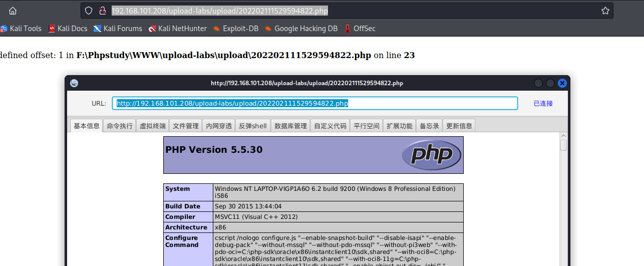Switch to the 内网穿透 tab
This screenshot has width=644, height=266.
pyautogui.click(x=219, y=126)
